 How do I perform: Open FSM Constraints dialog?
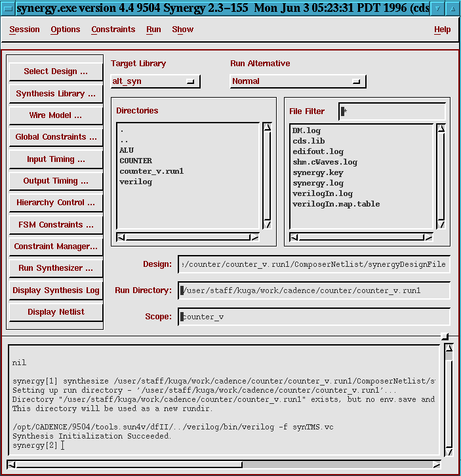(56, 225)
